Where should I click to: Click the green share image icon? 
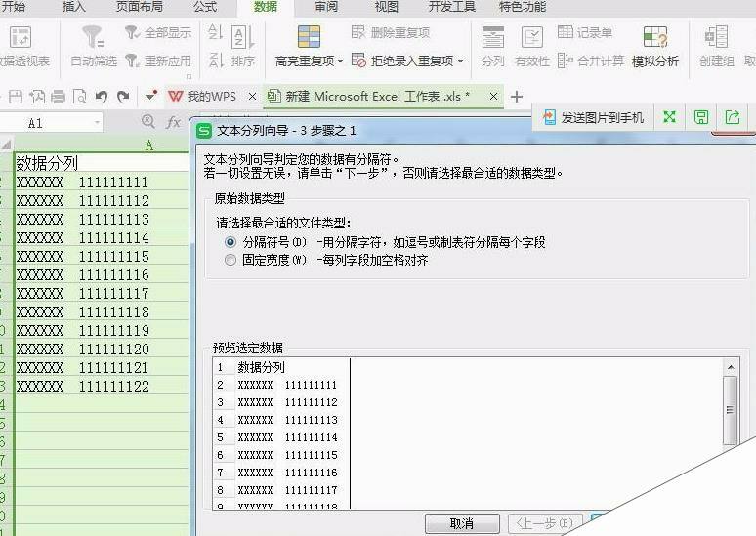[x=733, y=116]
